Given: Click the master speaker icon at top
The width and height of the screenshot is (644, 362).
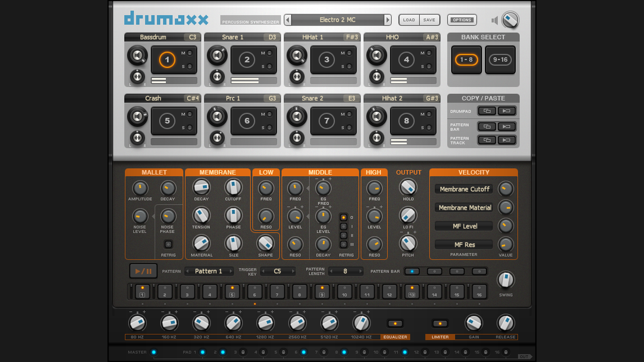Looking at the screenshot, I should point(495,20).
